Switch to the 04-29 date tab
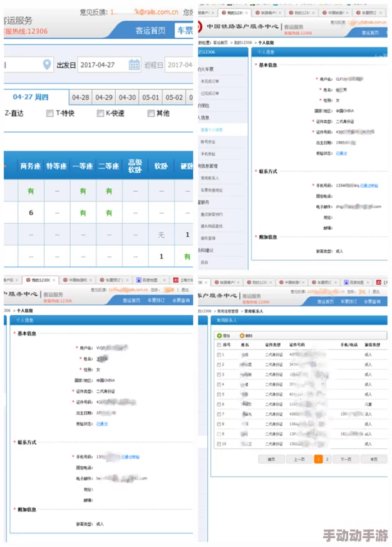This screenshot has width=392, height=547. click(104, 98)
